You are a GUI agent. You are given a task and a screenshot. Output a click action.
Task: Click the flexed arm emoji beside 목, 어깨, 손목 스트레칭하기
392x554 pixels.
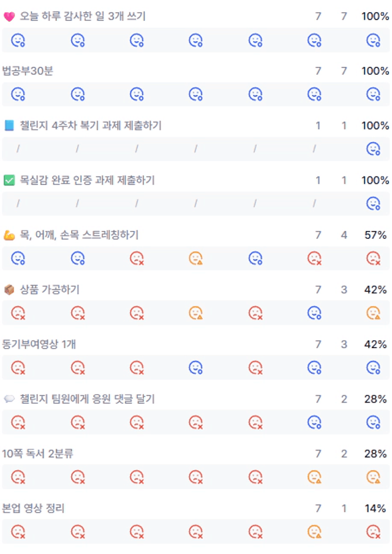(x=9, y=235)
